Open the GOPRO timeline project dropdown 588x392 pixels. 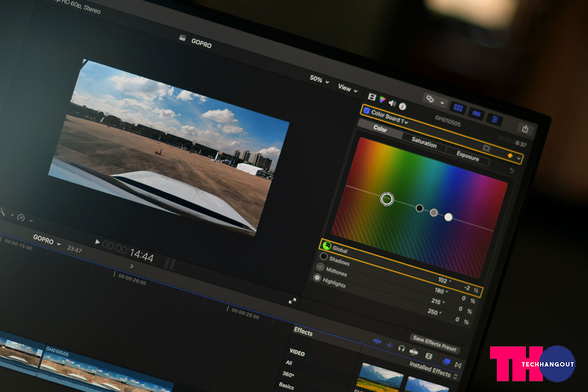(x=47, y=240)
